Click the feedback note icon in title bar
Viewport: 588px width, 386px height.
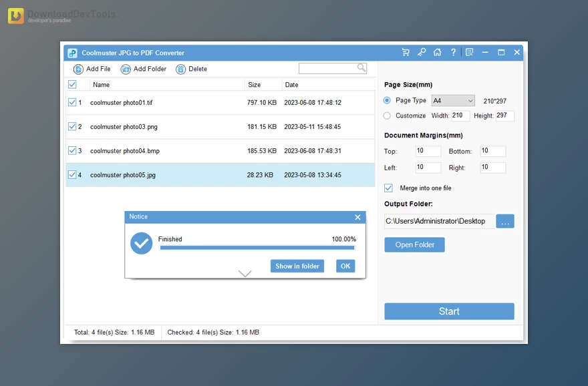tap(469, 51)
